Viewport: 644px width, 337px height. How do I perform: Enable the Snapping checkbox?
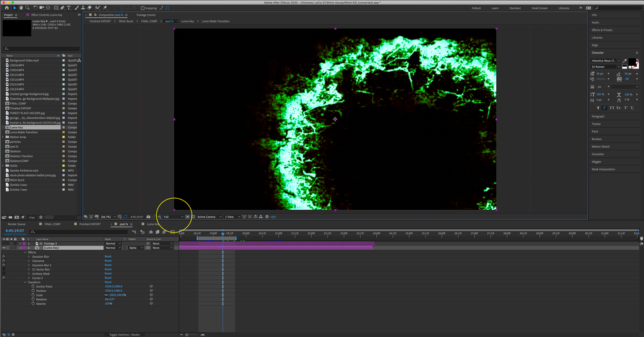[x=143, y=8]
